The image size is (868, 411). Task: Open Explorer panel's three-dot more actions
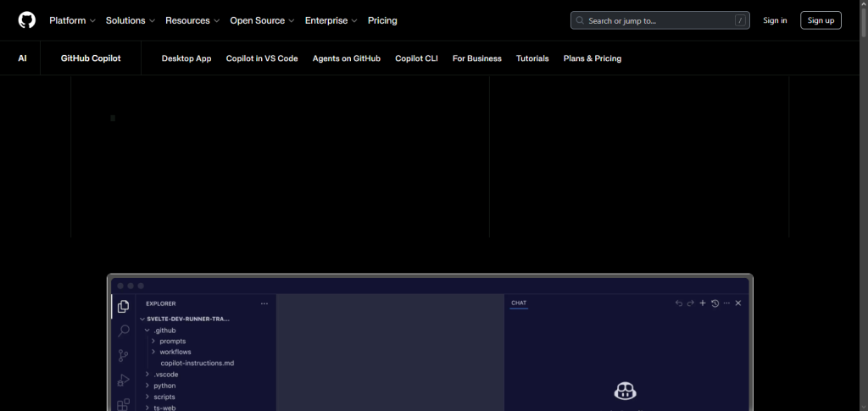click(x=264, y=303)
